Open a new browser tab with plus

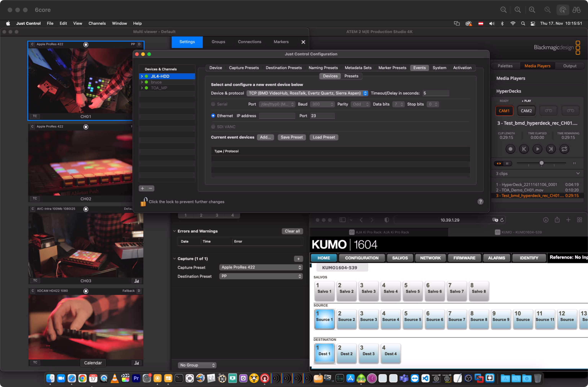(568, 220)
